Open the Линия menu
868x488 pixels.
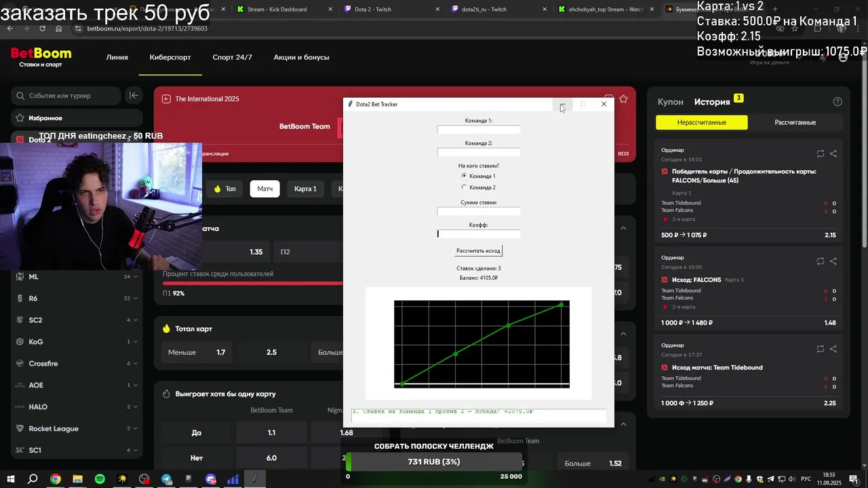pos(117,57)
